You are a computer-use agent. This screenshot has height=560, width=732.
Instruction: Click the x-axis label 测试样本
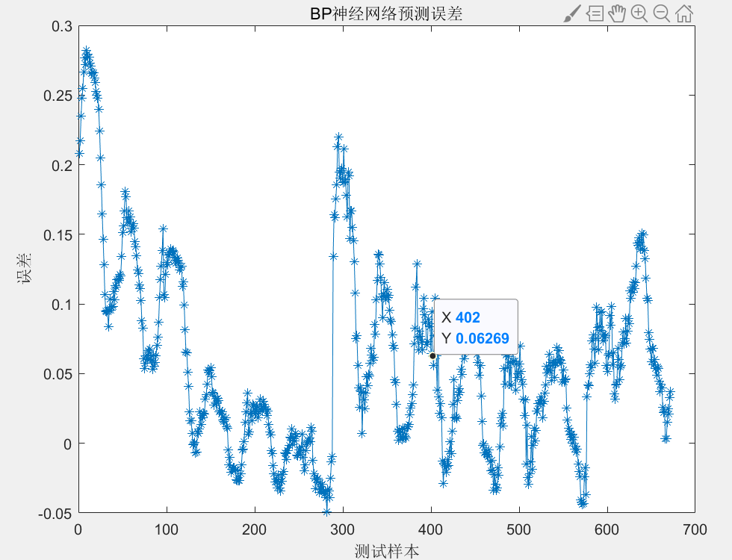tap(386, 551)
